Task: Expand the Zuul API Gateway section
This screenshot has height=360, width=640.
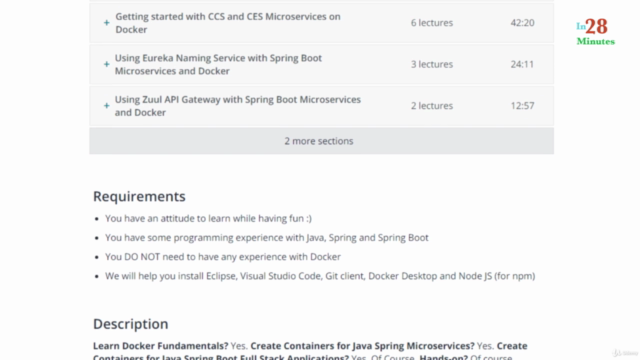Action: click(107, 106)
